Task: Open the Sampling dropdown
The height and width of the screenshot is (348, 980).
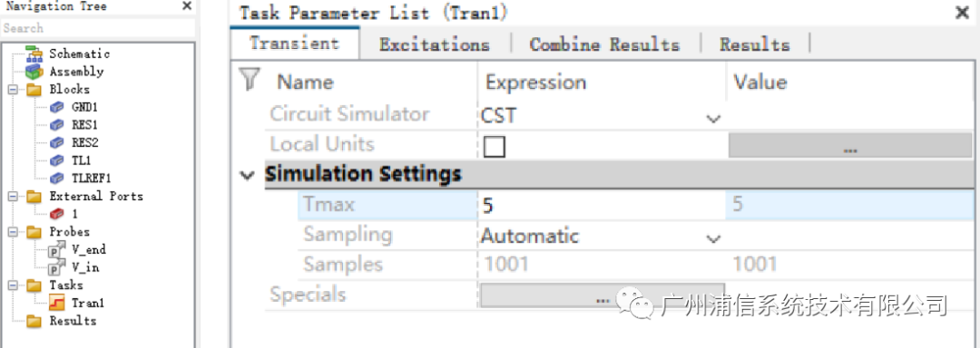Action: tap(712, 238)
